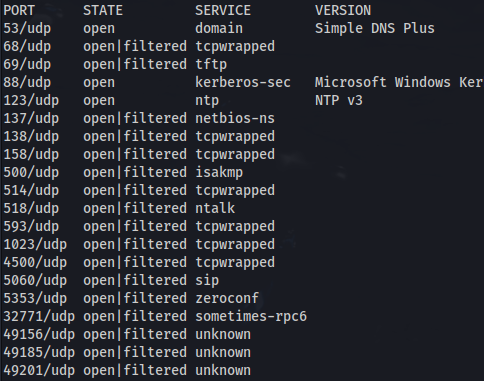This screenshot has height=381, width=484.
Task: Click the NTP v3 version text
Action: click(x=339, y=100)
